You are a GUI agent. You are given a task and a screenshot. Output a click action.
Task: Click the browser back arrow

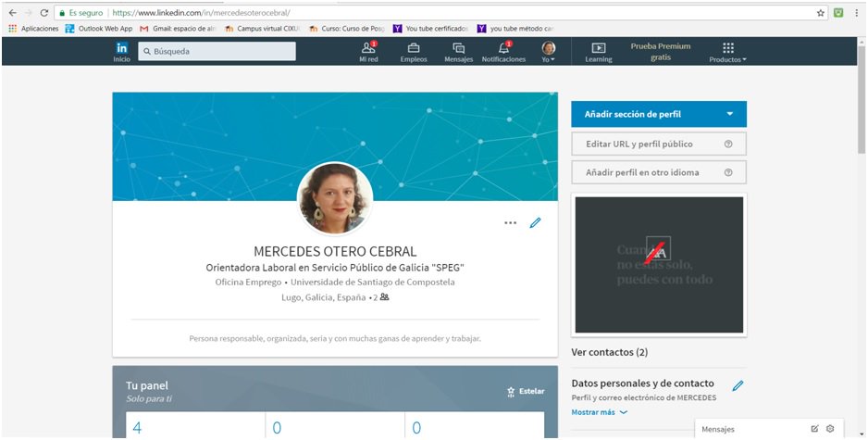click(12, 12)
